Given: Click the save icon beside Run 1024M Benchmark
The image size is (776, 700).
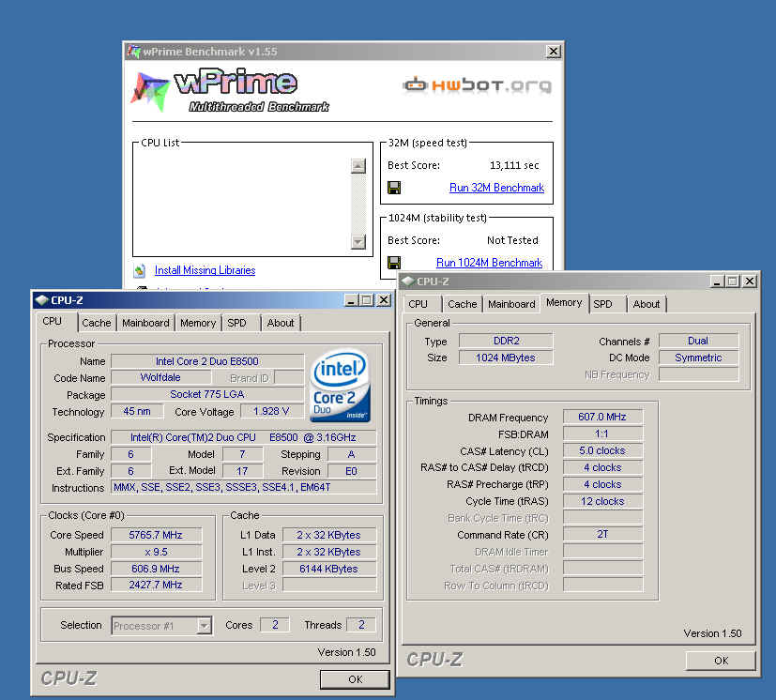Looking at the screenshot, I should [x=394, y=263].
